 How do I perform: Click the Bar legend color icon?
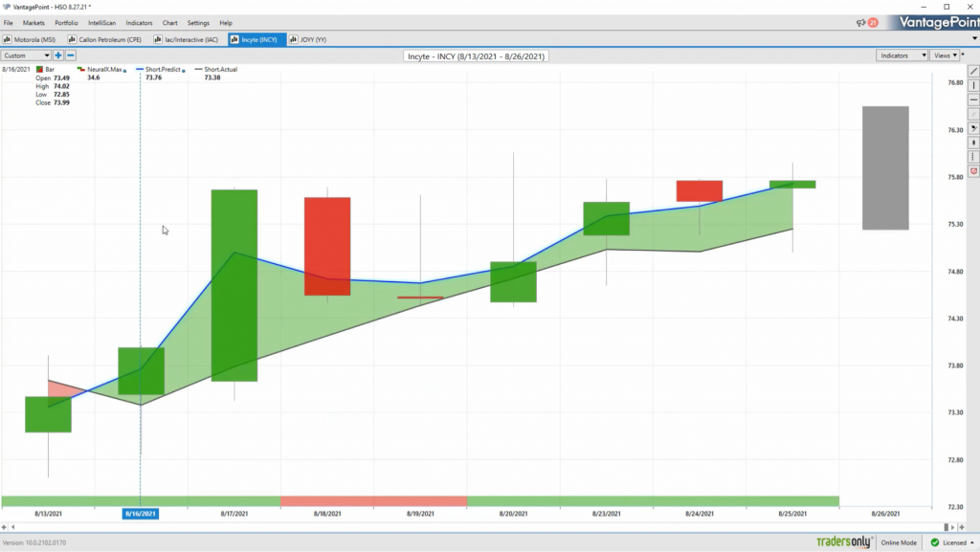pyautogui.click(x=39, y=69)
